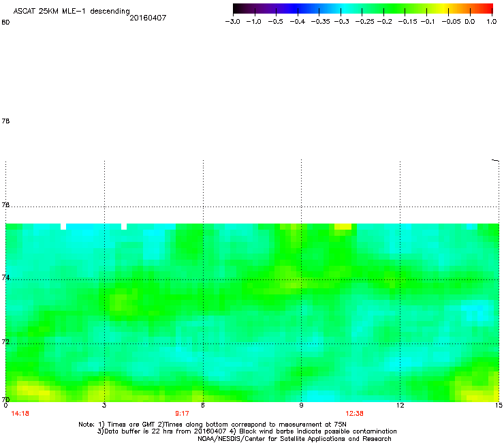Click the "-0.25" color scale label
Screen dimensions: 504x443
[365, 22]
